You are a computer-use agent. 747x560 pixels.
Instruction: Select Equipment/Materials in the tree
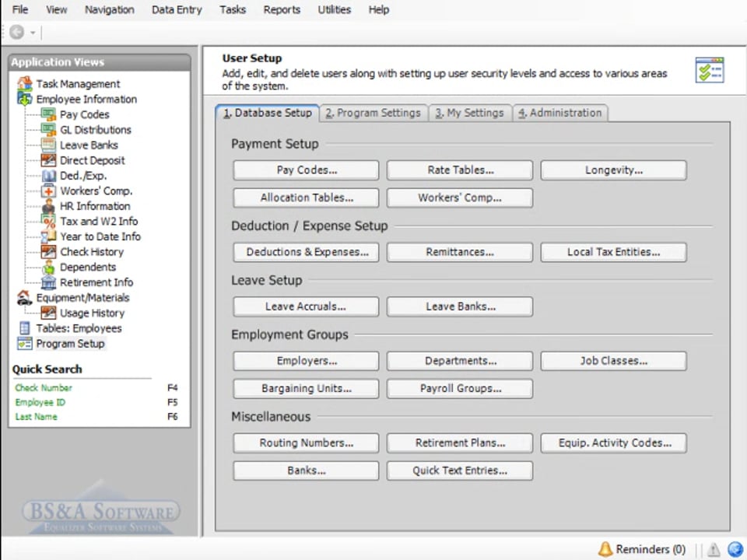(x=82, y=297)
